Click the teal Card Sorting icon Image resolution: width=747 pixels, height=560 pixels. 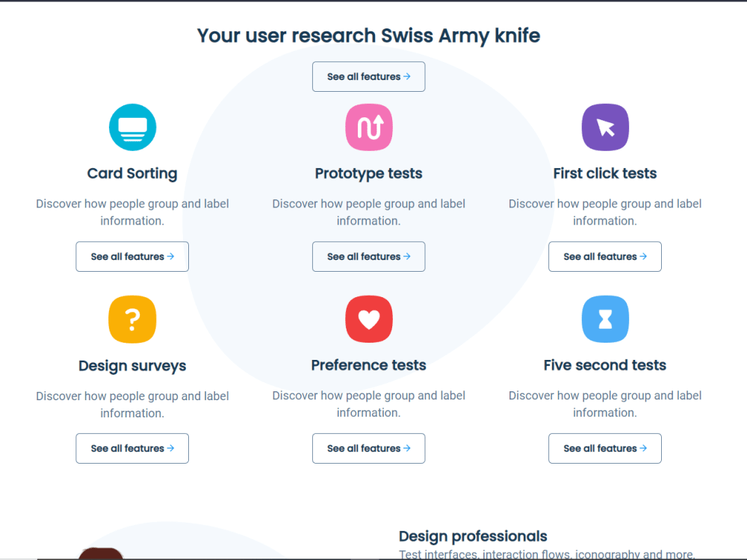pos(132,127)
